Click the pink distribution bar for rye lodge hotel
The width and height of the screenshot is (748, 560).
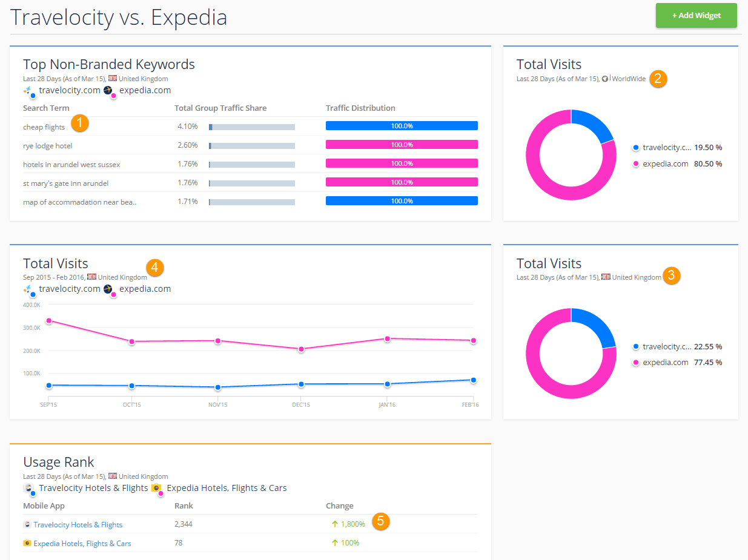pos(402,145)
